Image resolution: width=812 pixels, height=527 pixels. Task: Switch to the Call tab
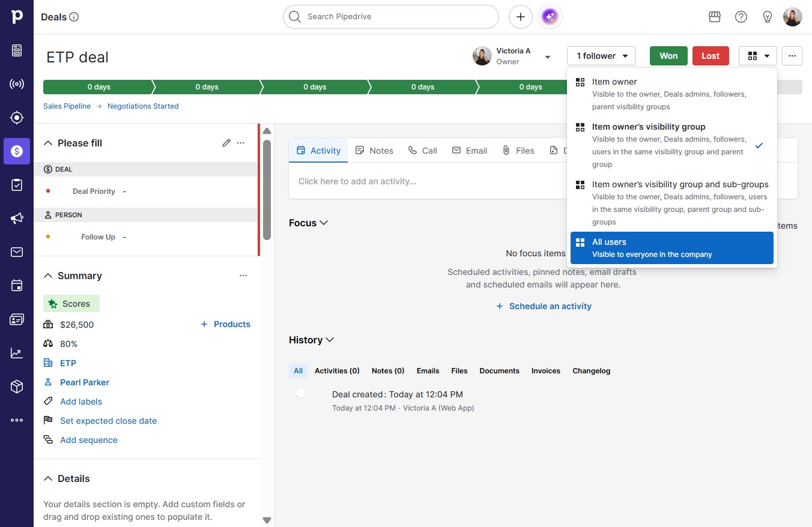423,151
